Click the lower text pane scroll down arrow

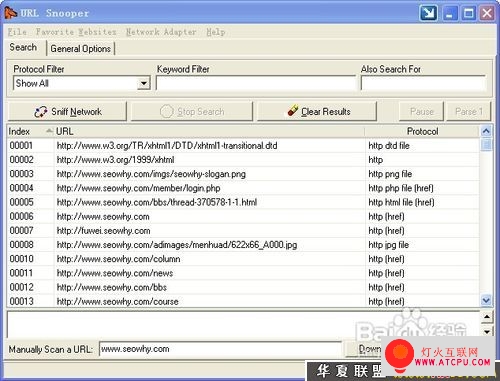(487, 332)
